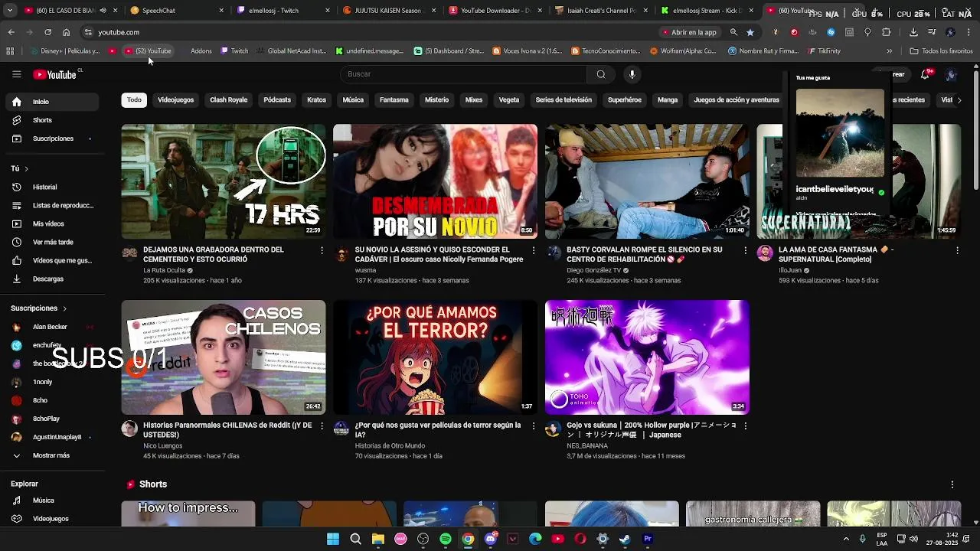Click the Buscar search field

[x=463, y=74]
